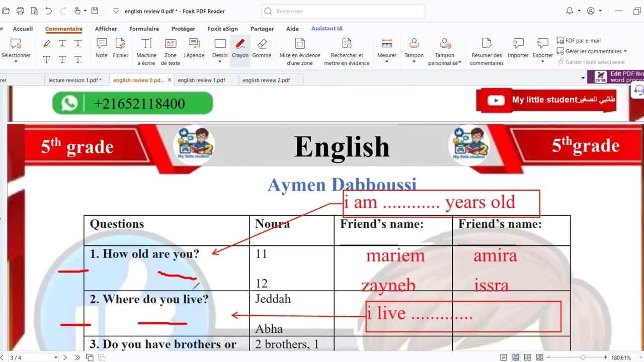Open the Hand tool dropdown arrow

pos(85,11)
